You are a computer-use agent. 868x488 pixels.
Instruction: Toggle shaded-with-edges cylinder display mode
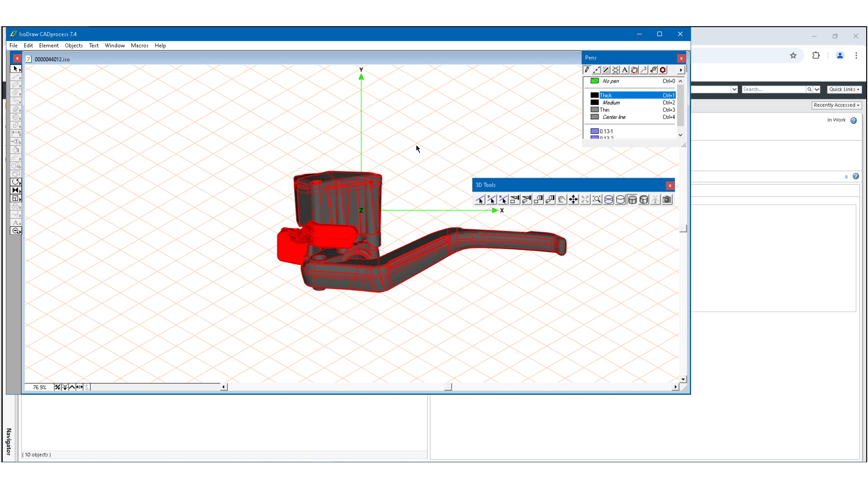632,200
